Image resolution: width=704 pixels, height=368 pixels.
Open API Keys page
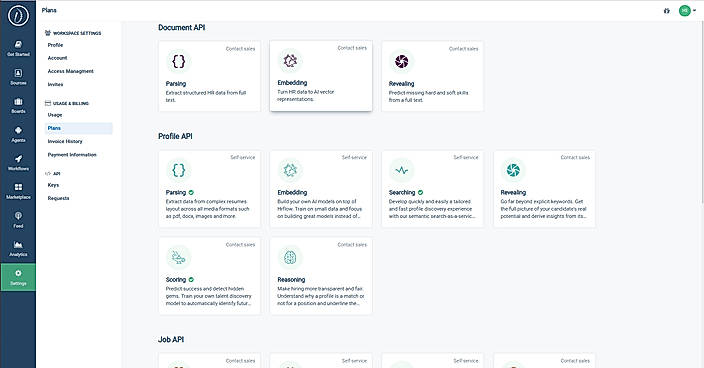click(53, 185)
